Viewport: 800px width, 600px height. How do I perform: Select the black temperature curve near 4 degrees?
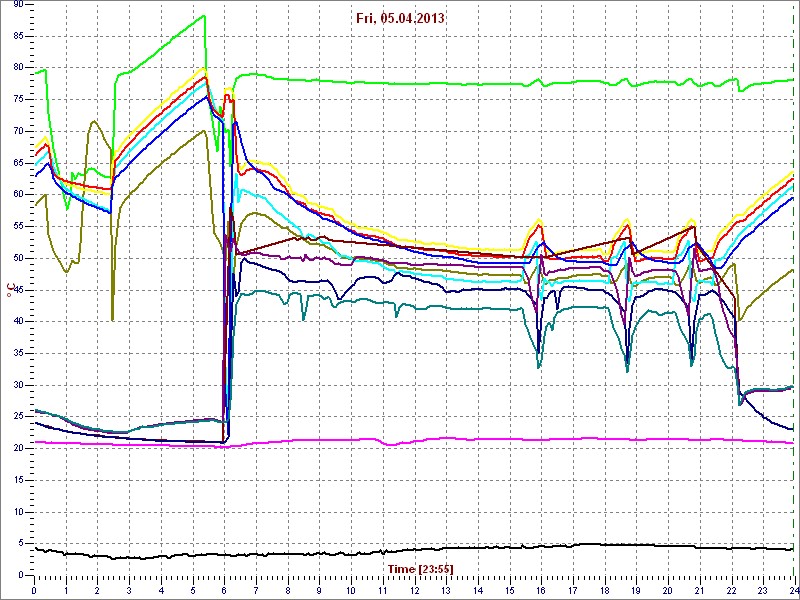coord(414,552)
